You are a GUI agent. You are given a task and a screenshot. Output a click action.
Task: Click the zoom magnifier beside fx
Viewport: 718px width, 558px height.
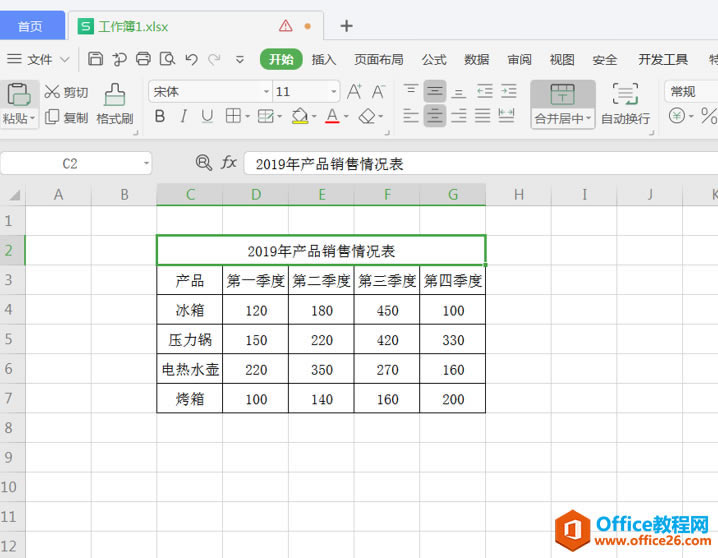203,163
